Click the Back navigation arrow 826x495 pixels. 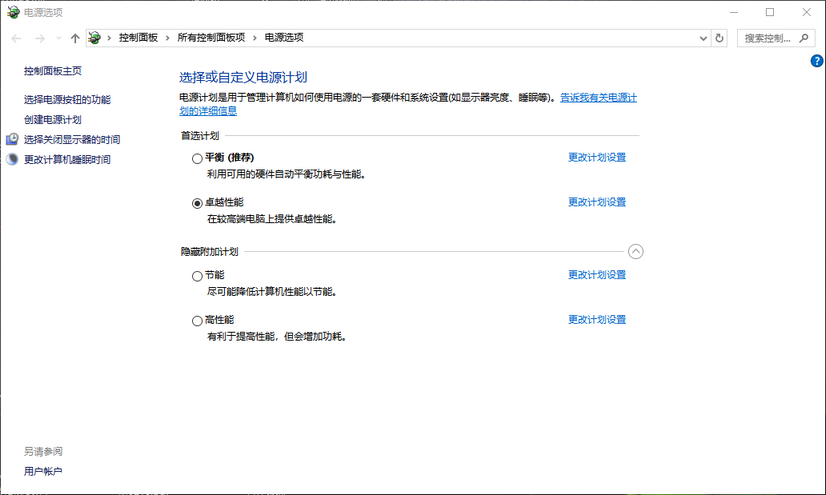pos(16,38)
